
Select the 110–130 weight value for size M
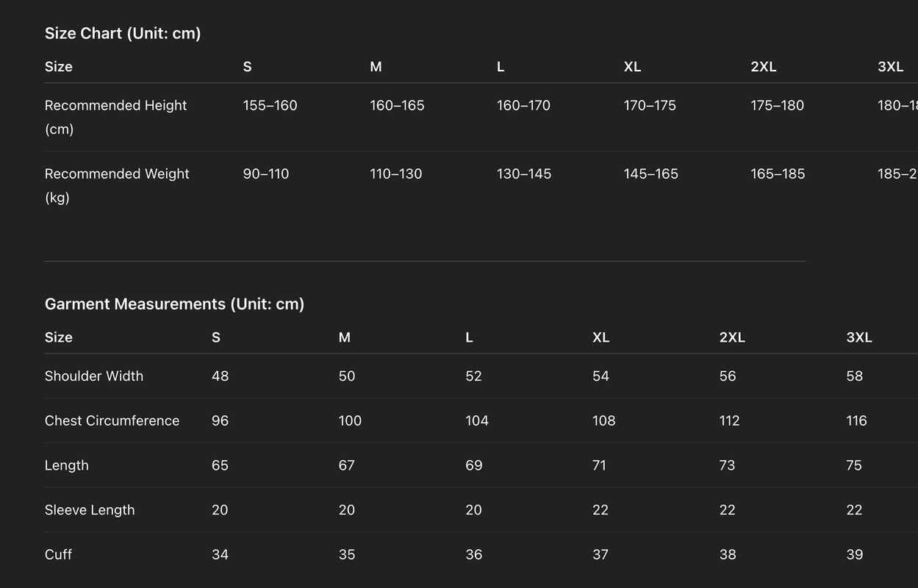pyautogui.click(x=396, y=173)
